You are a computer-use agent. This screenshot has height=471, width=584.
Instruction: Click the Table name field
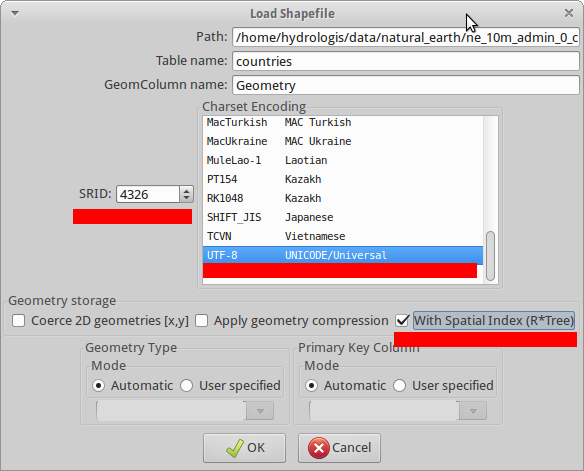point(406,61)
